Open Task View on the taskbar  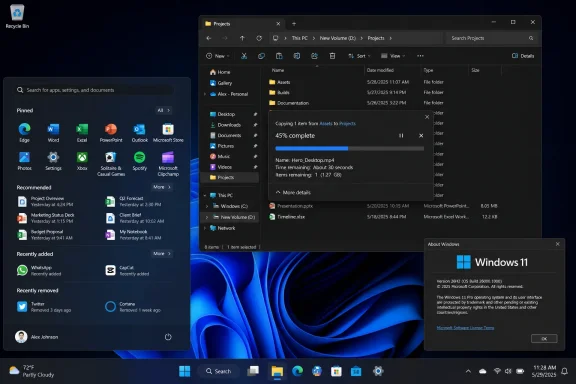[x=253, y=371]
